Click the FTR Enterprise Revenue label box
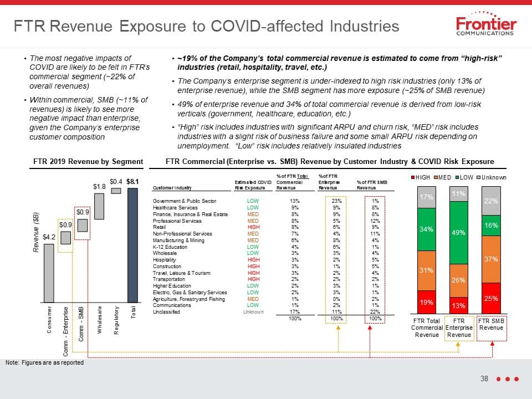 pos(459,329)
